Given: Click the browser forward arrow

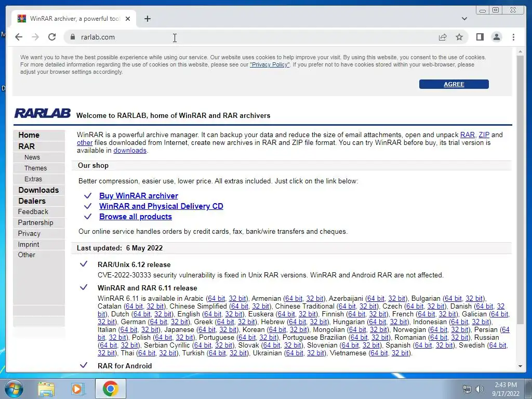Looking at the screenshot, I should (35, 37).
